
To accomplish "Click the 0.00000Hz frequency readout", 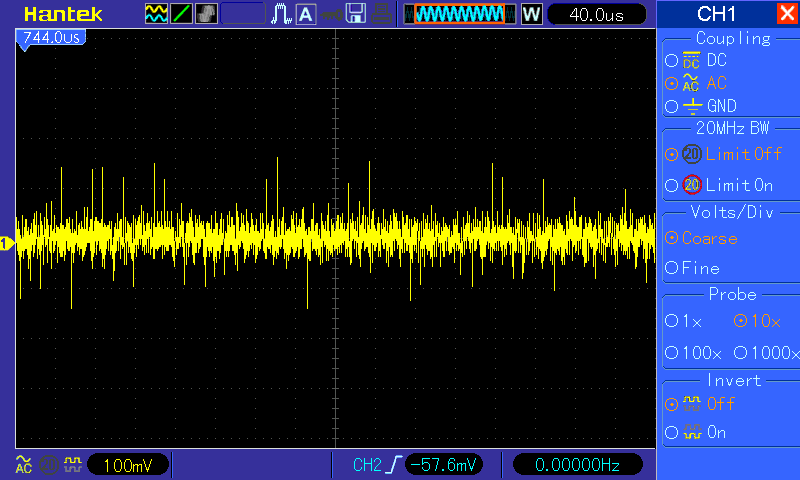I will pyautogui.click(x=578, y=465).
